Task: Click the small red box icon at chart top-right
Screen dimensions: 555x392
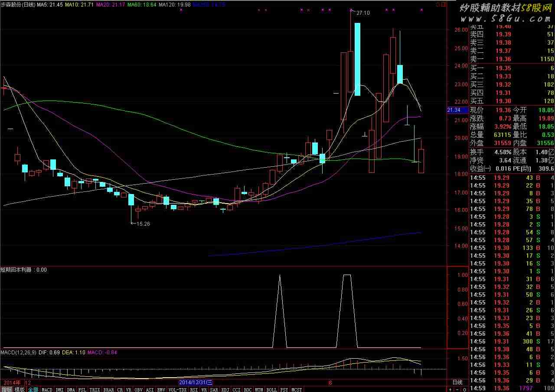Action: [x=438, y=4]
